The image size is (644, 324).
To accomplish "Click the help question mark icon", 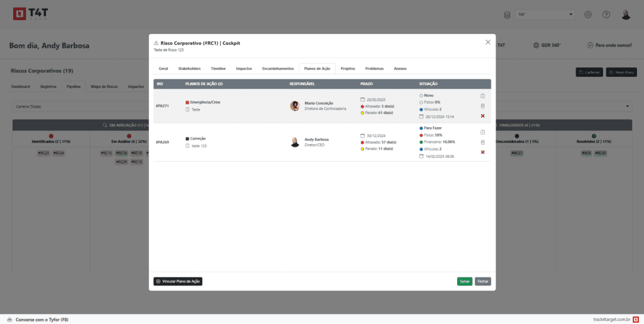I will (606, 14).
